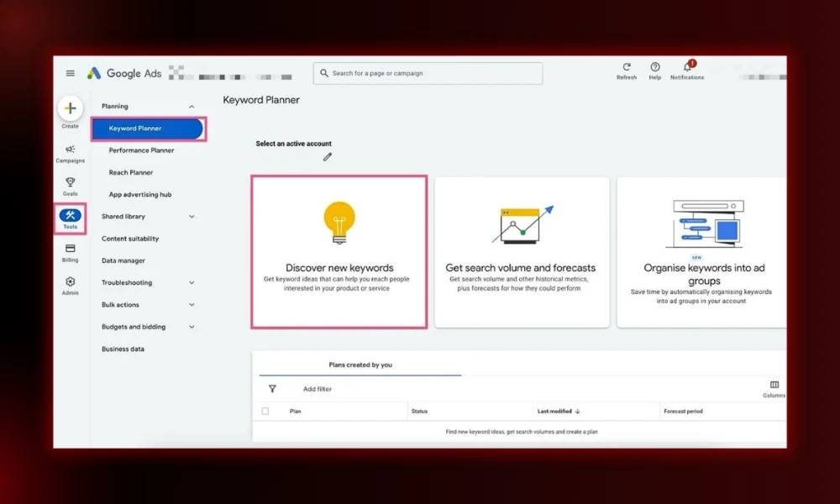Open Business data
This screenshot has width=840, height=504.
click(x=123, y=349)
